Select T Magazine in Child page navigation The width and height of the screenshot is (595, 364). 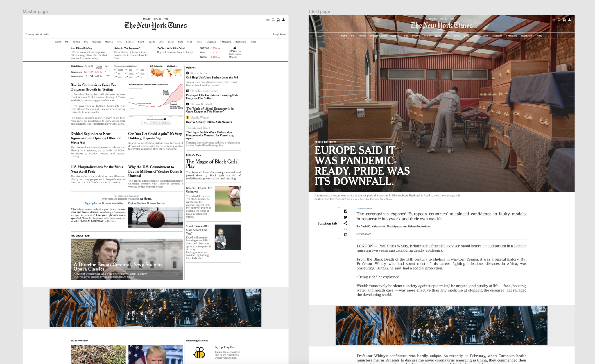pos(512,36)
